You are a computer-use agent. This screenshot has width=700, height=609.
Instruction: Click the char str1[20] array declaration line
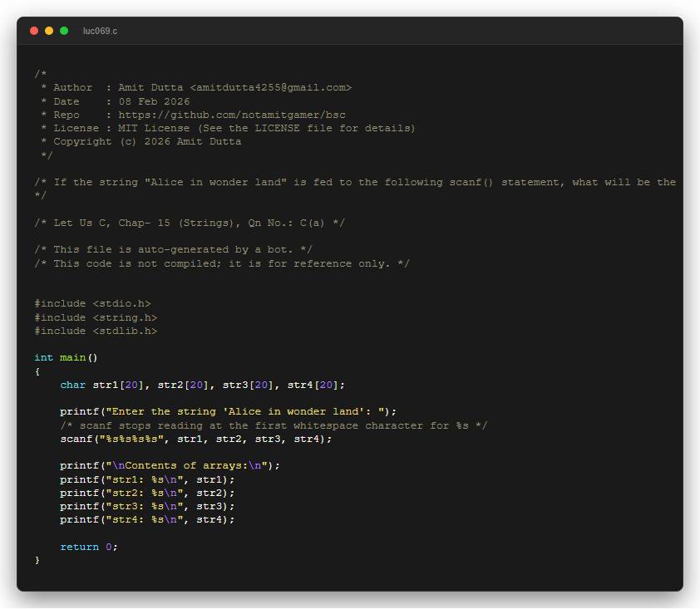coord(203,385)
